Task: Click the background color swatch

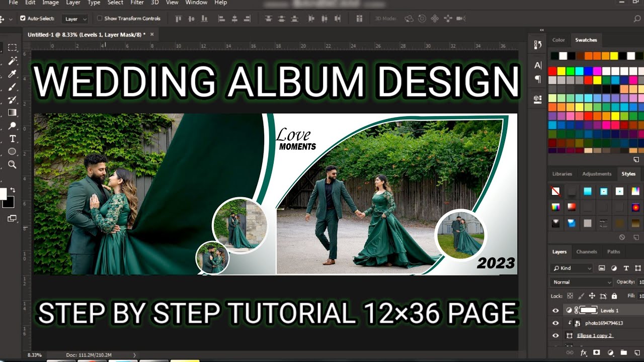Action: pyautogui.click(x=8, y=202)
